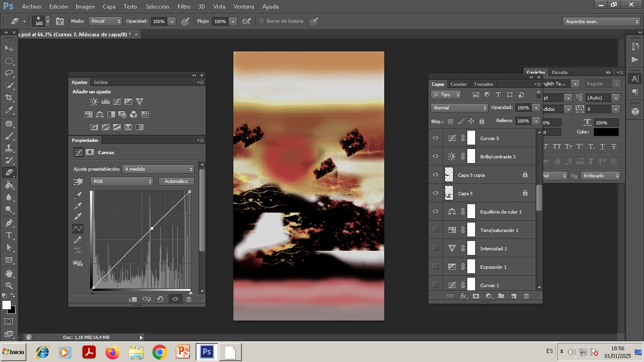Add an Invert adjustment from Ajustes panel
The height and width of the screenshot is (362, 644).
(94, 127)
